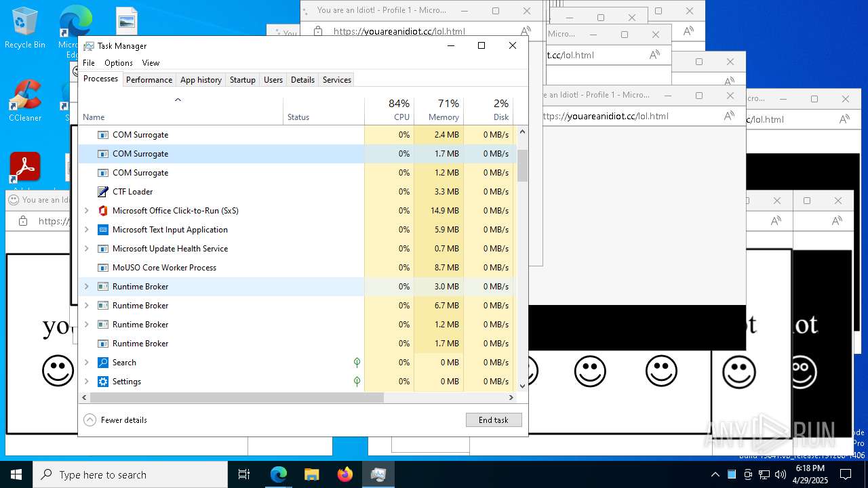Click the Settings process gear icon
This screenshot has height=488, width=868.
pyautogui.click(x=103, y=382)
